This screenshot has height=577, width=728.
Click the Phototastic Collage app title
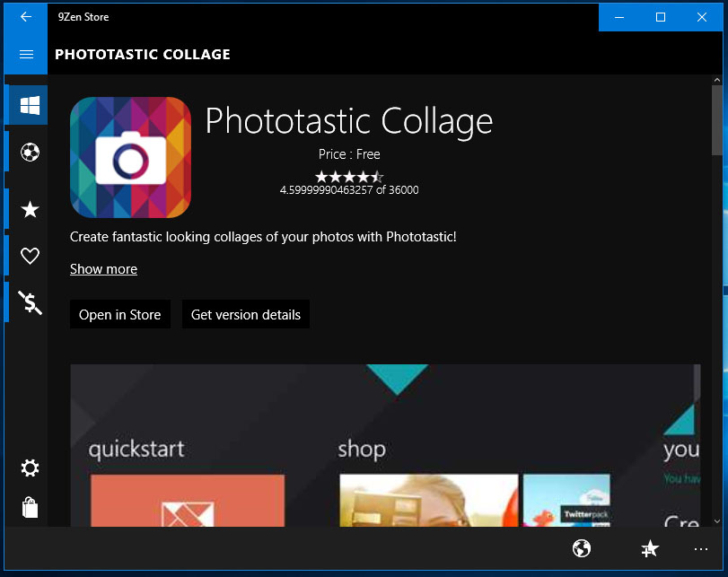(348, 121)
